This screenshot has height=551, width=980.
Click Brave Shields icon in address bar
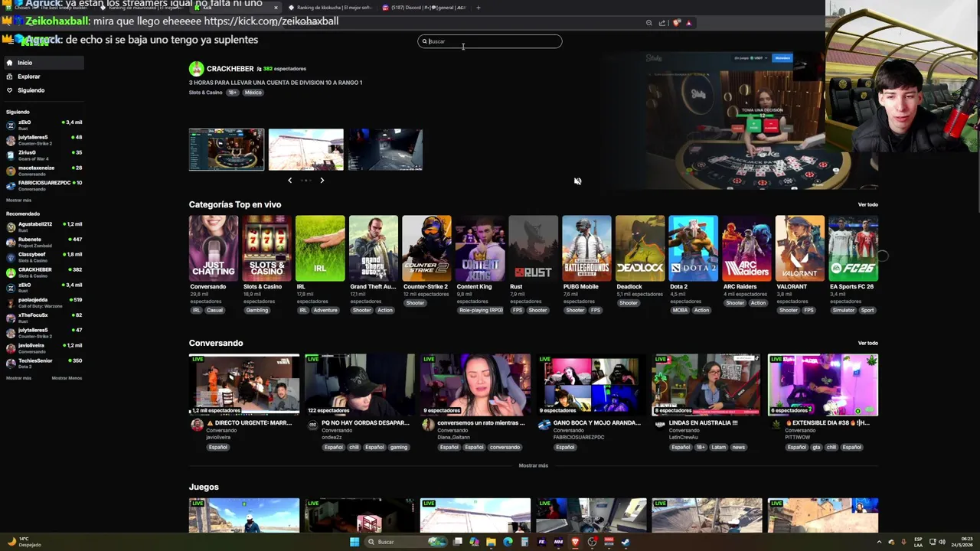click(676, 23)
